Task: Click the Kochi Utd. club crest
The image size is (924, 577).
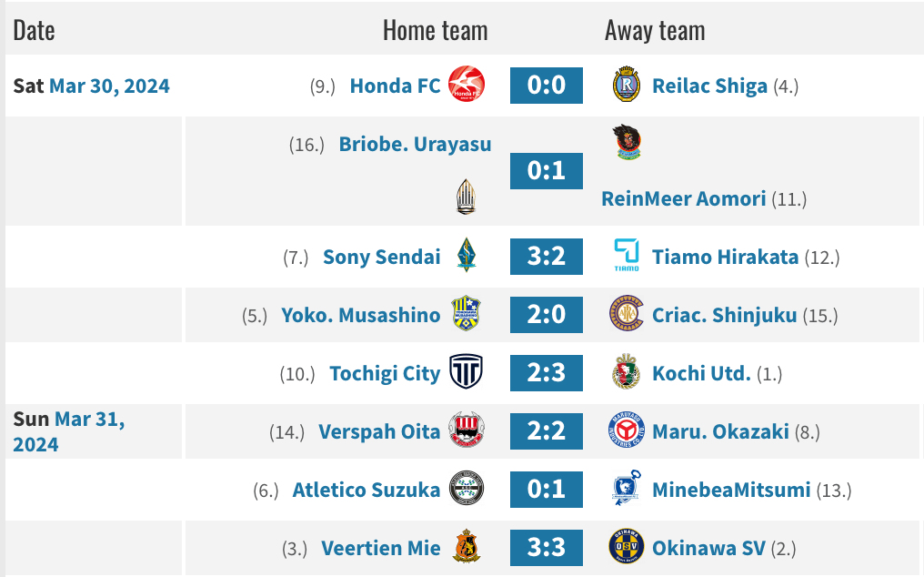Action: tap(627, 372)
